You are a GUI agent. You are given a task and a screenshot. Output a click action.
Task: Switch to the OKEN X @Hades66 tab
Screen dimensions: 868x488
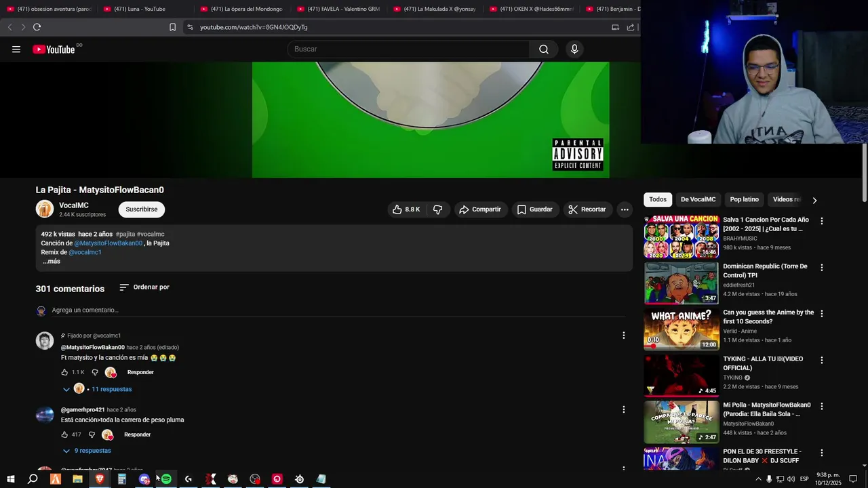tap(532, 9)
